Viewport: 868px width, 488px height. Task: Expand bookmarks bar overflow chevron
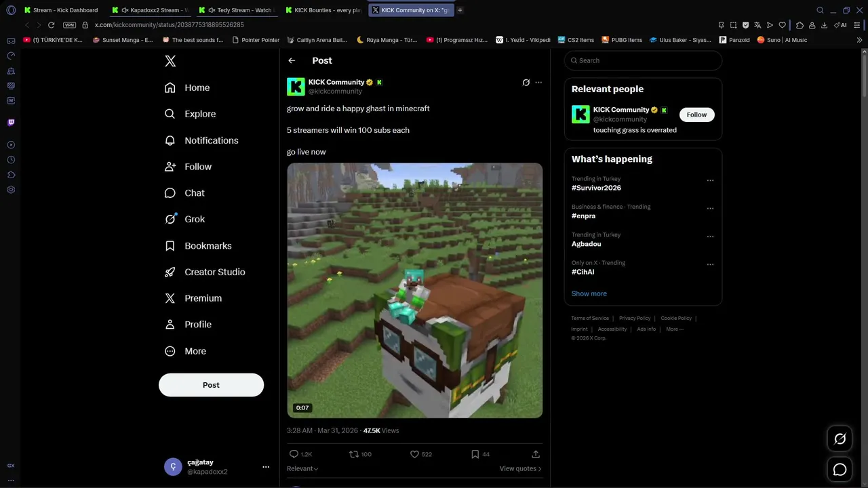(860, 40)
